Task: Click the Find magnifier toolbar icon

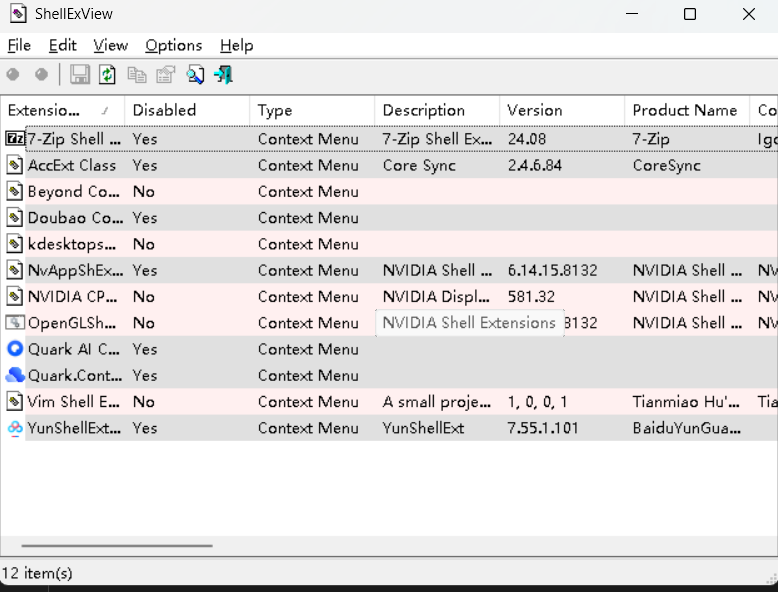Action: (x=195, y=75)
